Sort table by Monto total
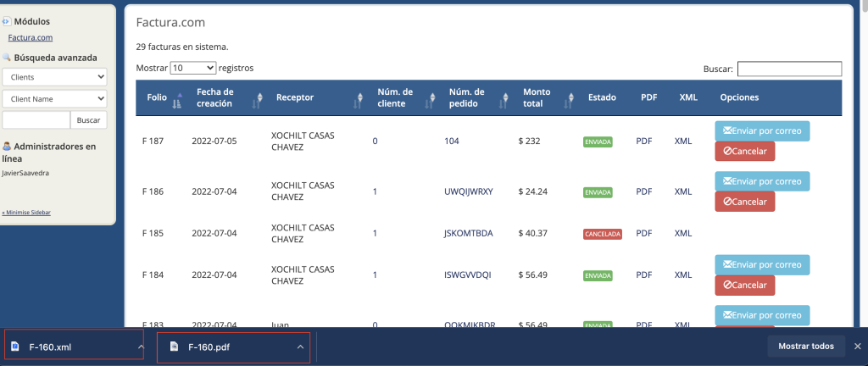Viewport: 868px width, 366px height. (547, 98)
